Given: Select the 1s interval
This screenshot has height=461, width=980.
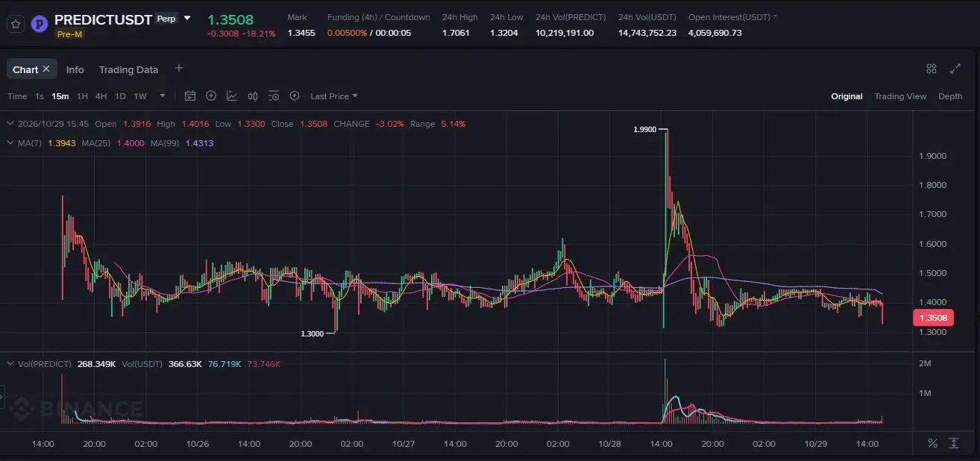Looking at the screenshot, I should click(x=40, y=96).
